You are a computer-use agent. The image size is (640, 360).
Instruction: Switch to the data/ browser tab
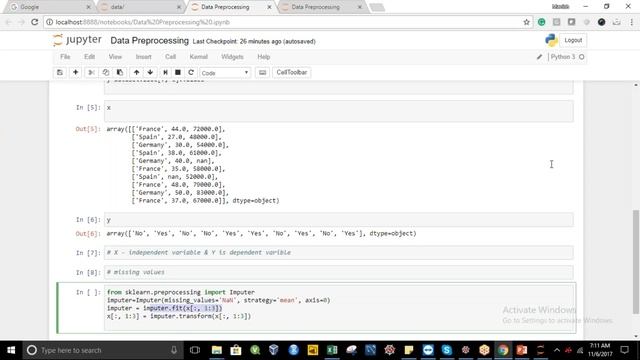coord(139,7)
